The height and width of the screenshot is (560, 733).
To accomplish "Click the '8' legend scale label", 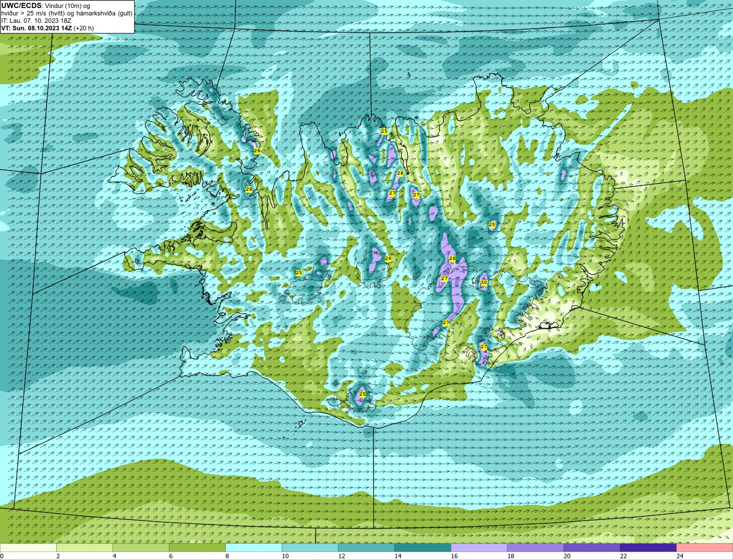I will point(227,556).
